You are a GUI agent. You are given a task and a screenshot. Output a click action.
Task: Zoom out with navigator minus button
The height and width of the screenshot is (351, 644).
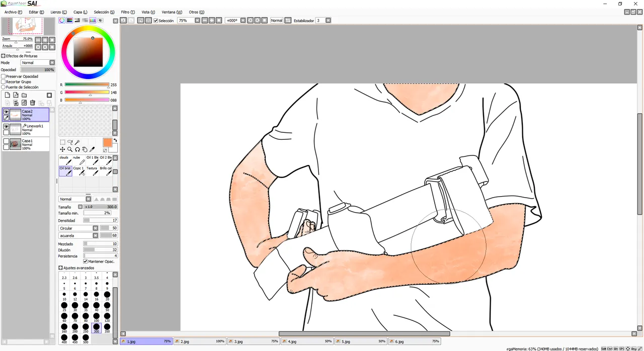point(38,40)
